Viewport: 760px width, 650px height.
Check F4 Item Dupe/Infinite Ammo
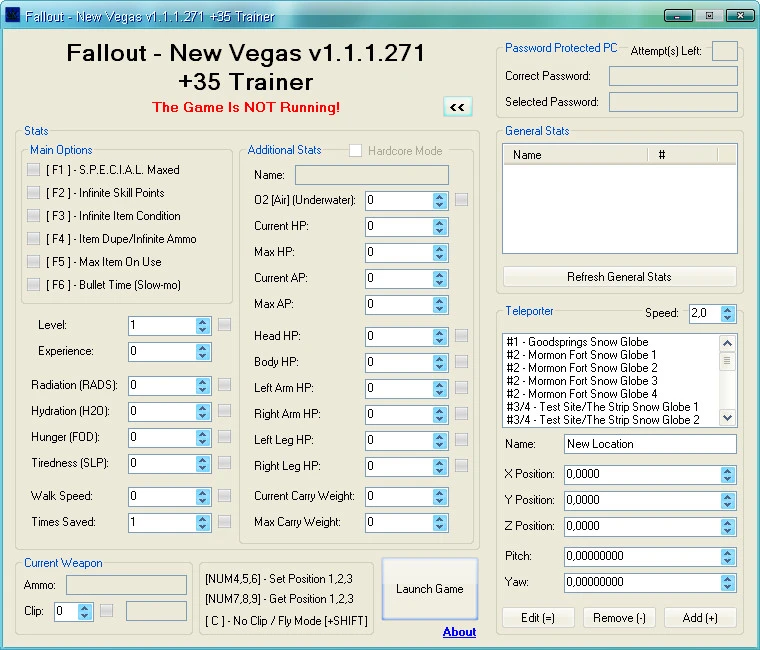33,238
